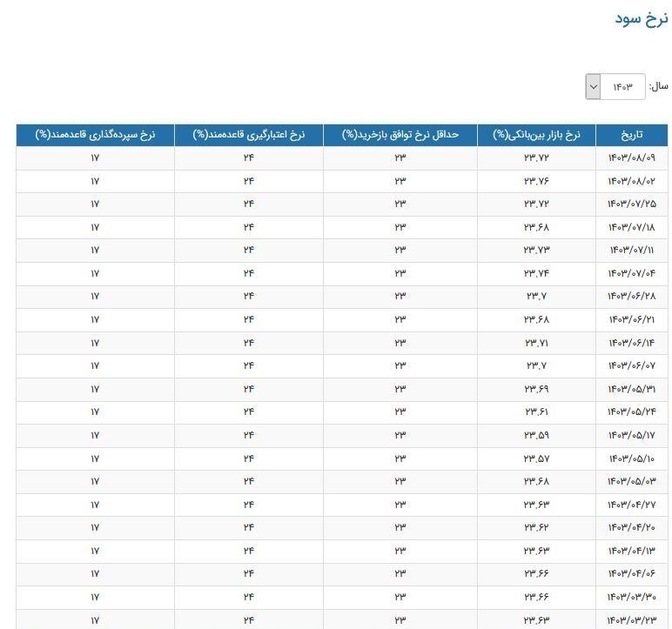Select the date cell ۱۴۰۳/۰۷/۱۸
The width and height of the screenshot is (672, 629).
(631, 227)
